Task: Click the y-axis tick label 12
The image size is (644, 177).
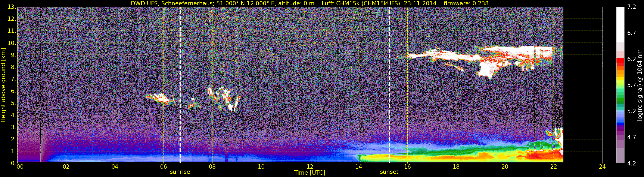Action: coord(11,19)
